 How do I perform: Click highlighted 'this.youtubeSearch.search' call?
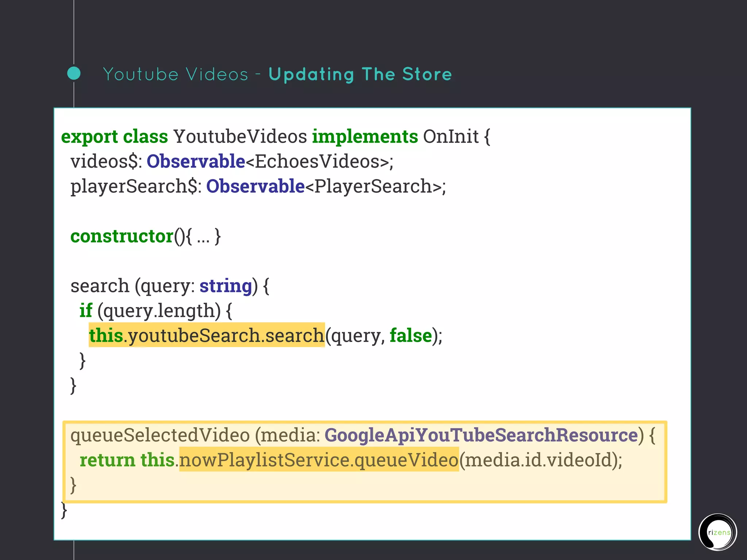207,335
